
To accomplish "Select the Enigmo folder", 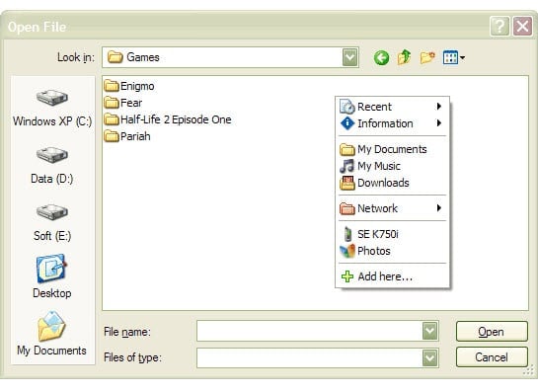I will [x=129, y=86].
